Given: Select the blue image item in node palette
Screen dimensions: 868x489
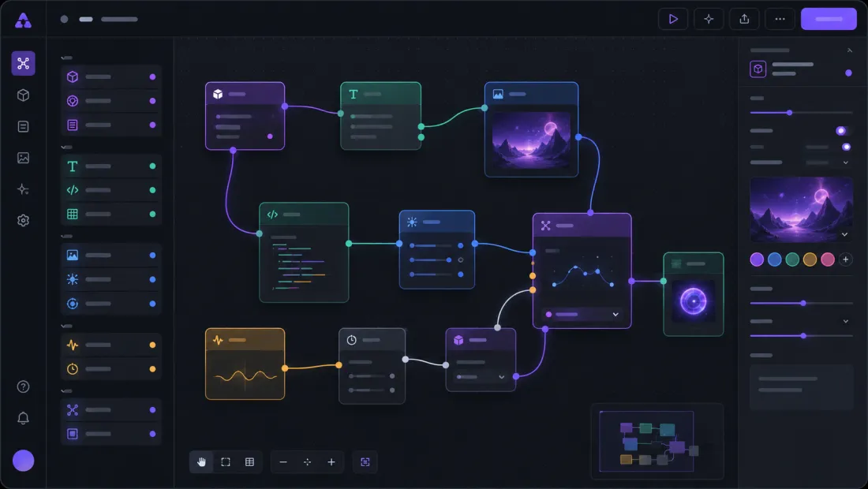Looking at the screenshot, I should click(111, 256).
